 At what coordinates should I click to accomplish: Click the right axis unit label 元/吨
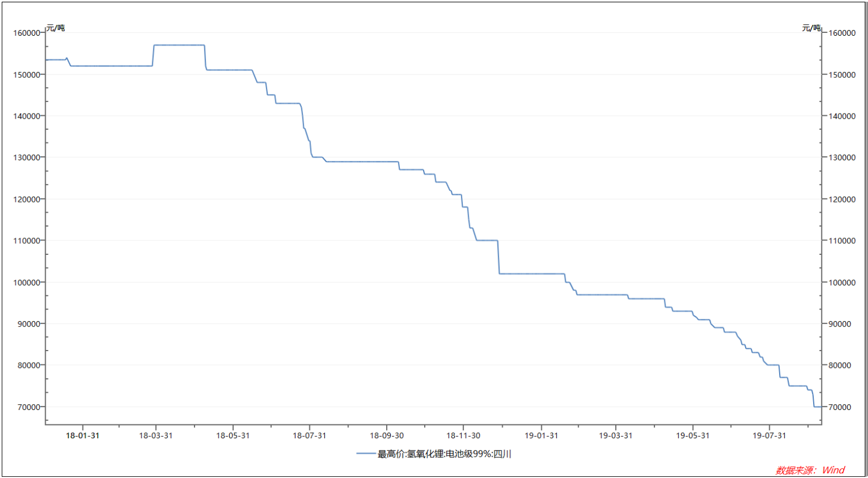coord(811,28)
